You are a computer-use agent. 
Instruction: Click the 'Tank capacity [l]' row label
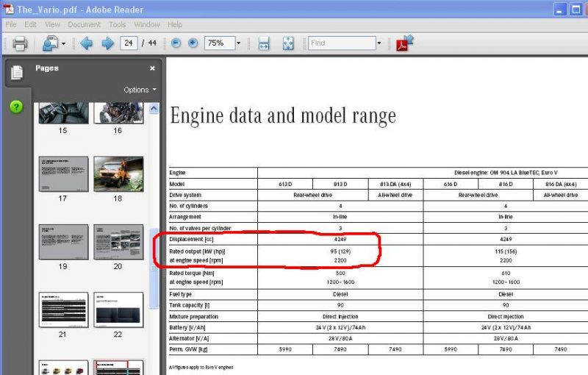point(190,305)
